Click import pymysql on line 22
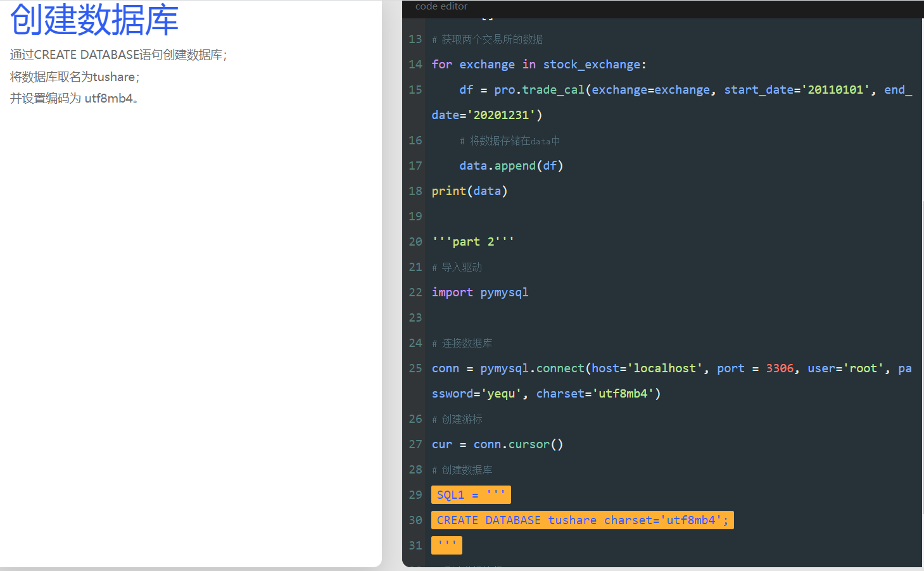This screenshot has width=924, height=571. click(x=480, y=292)
